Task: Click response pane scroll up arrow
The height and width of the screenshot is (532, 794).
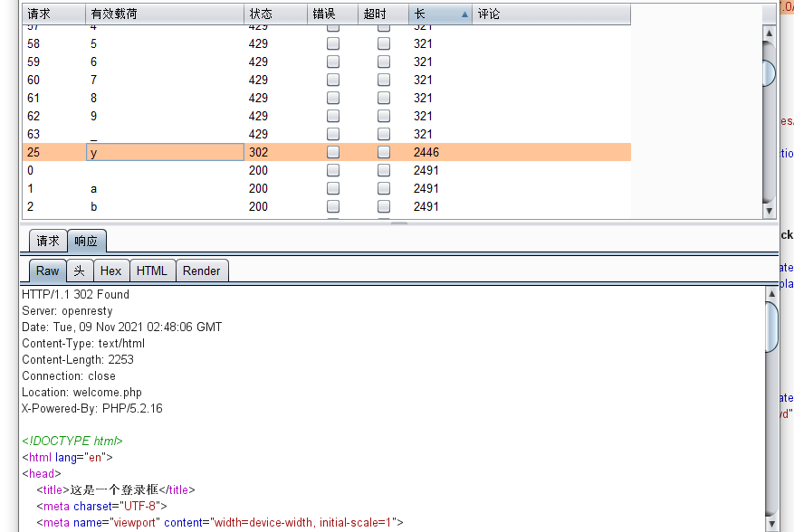Action: point(771,293)
